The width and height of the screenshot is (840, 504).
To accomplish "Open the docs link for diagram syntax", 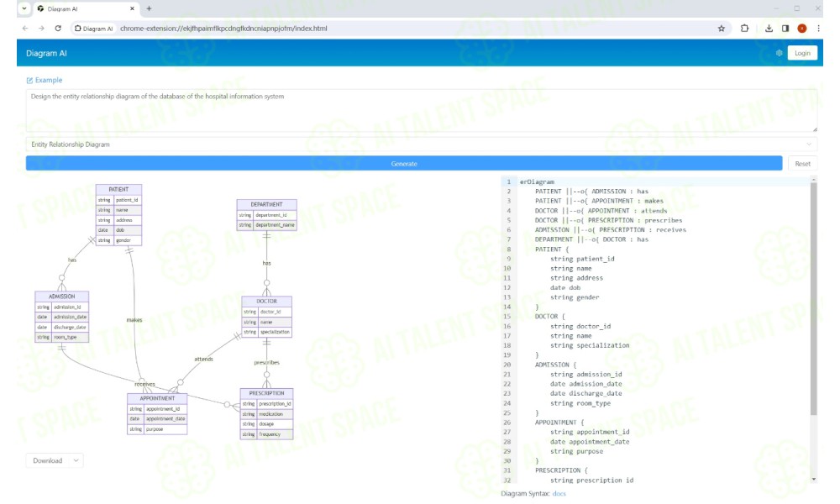I will [559, 494].
